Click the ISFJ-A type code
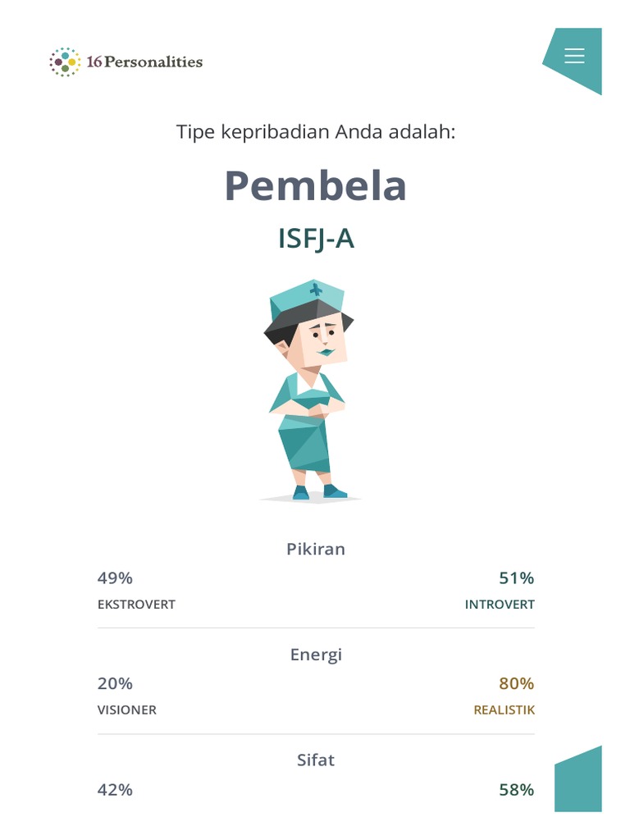 coord(315,238)
